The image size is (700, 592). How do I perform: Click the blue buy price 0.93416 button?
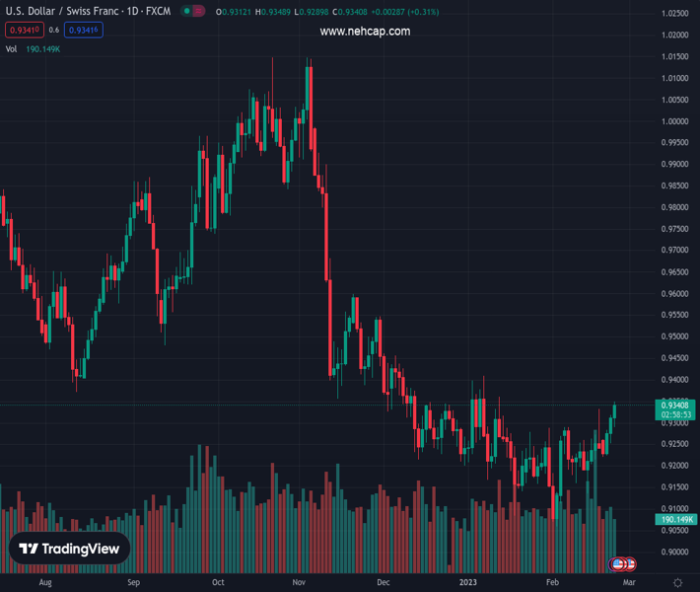point(85,31)
